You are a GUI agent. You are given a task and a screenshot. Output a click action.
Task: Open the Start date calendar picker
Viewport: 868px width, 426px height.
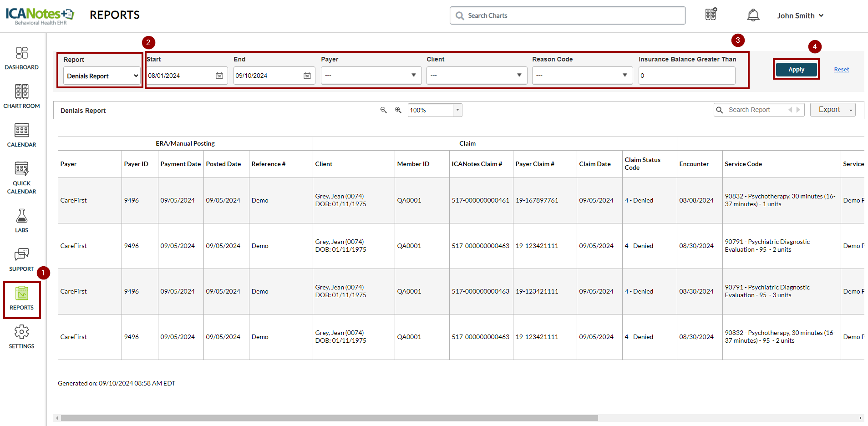point(219,76)
